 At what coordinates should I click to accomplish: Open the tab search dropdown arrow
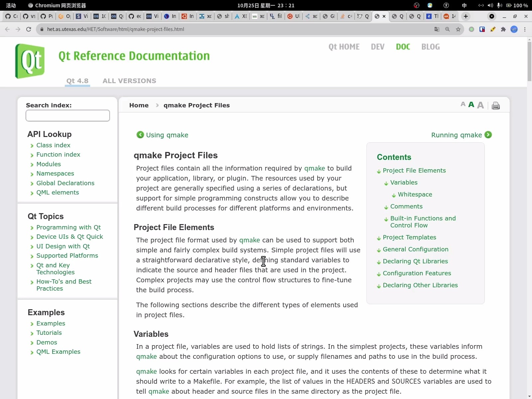(492, 16)
